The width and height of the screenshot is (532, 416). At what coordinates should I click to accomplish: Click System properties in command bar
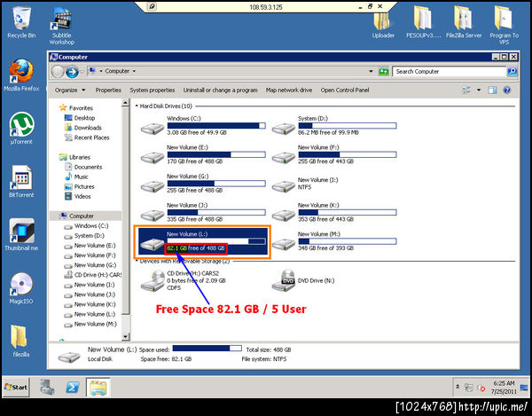click(152, 90)
